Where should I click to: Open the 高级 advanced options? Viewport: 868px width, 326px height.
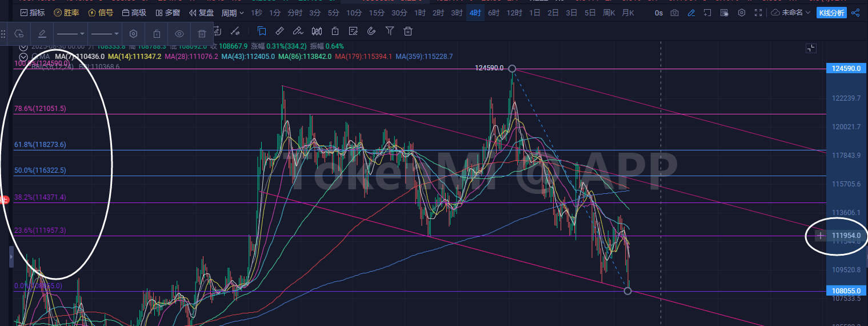coord(134,13)
